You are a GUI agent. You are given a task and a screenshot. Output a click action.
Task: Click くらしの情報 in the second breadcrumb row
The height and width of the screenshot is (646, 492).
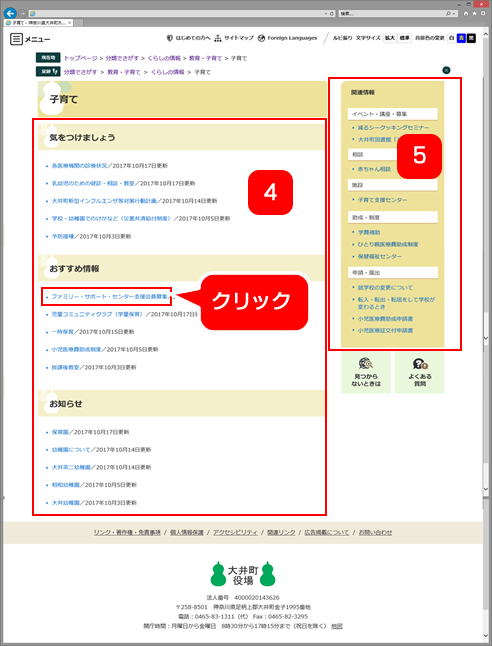pyautogui.click(x=167, y=72)
